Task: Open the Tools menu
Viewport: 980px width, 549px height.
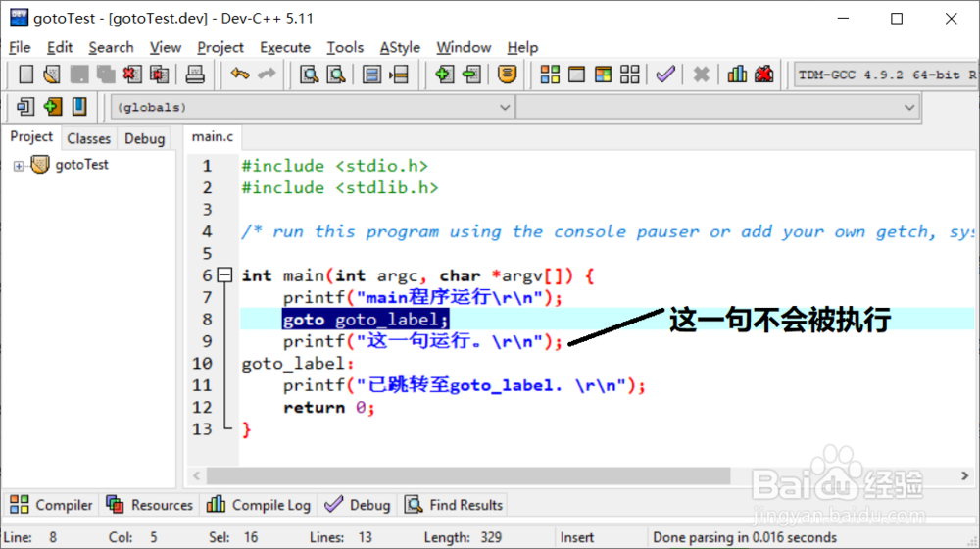Action: [345, 47]
